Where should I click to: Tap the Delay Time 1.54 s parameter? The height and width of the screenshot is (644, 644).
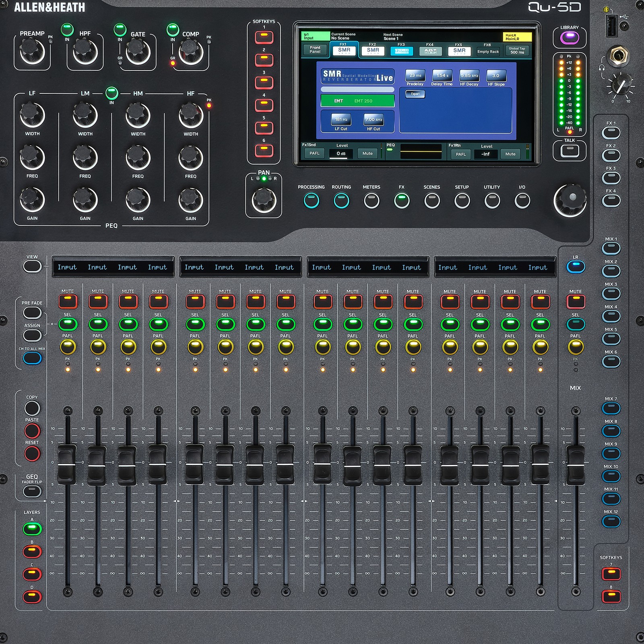442,76
